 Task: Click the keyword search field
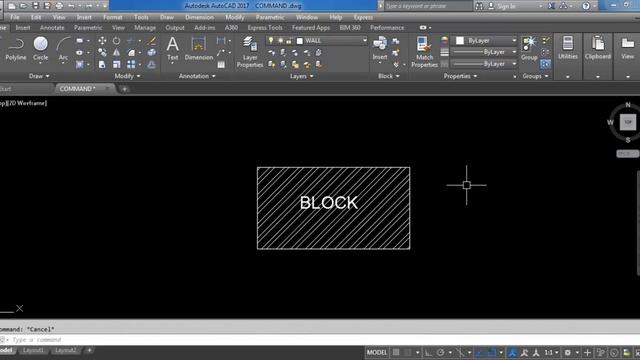(x=428, y=6)
